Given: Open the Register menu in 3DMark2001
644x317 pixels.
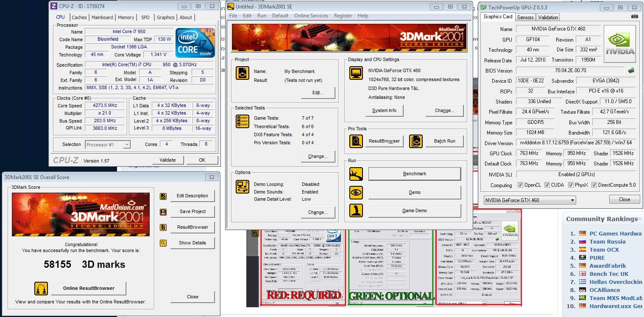Looking at the screenshot, I should tap(343, 16).
